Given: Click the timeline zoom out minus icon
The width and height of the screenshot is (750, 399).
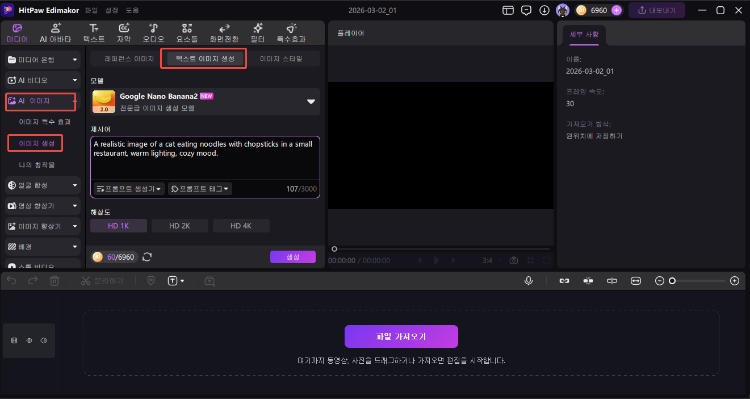Looking at the screenshot, I should click(660, 281).
